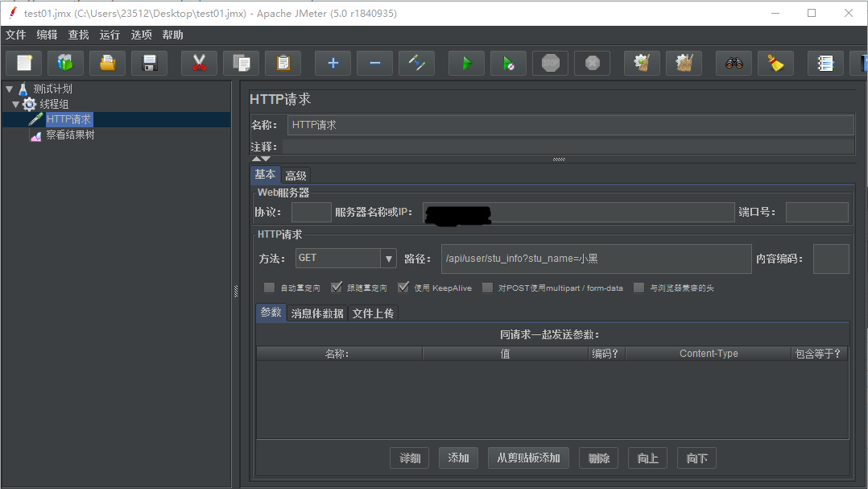Viewport: 868px width, 489px height.
Task: Click the 注释 comment field
Action: (x=568, y=147)
